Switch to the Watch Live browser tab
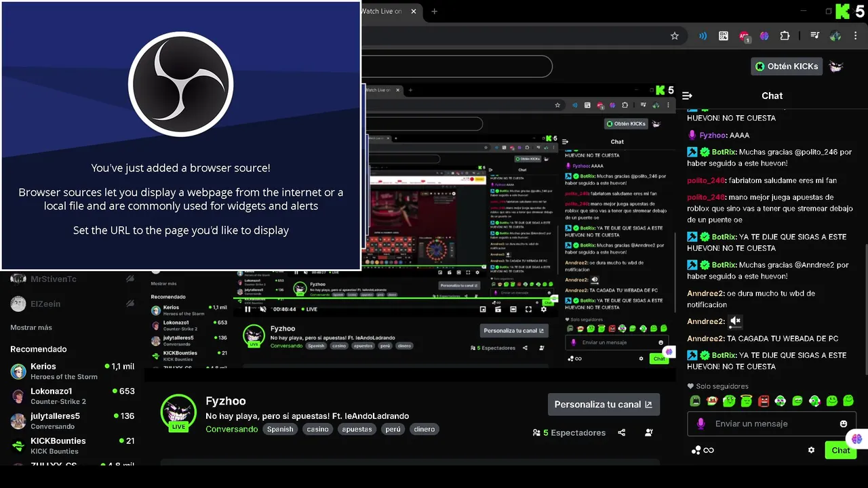 point(382,11)
